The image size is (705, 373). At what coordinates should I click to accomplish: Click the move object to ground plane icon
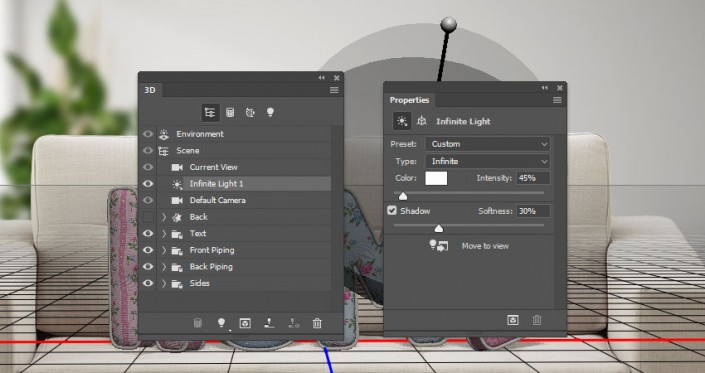coord(269,323)
